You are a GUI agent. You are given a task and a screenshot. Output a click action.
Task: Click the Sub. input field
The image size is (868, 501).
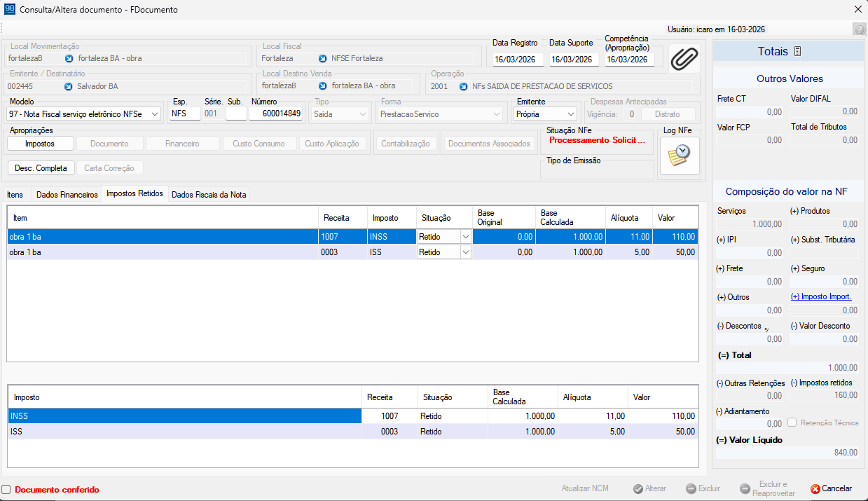click(x=236, y=114)
